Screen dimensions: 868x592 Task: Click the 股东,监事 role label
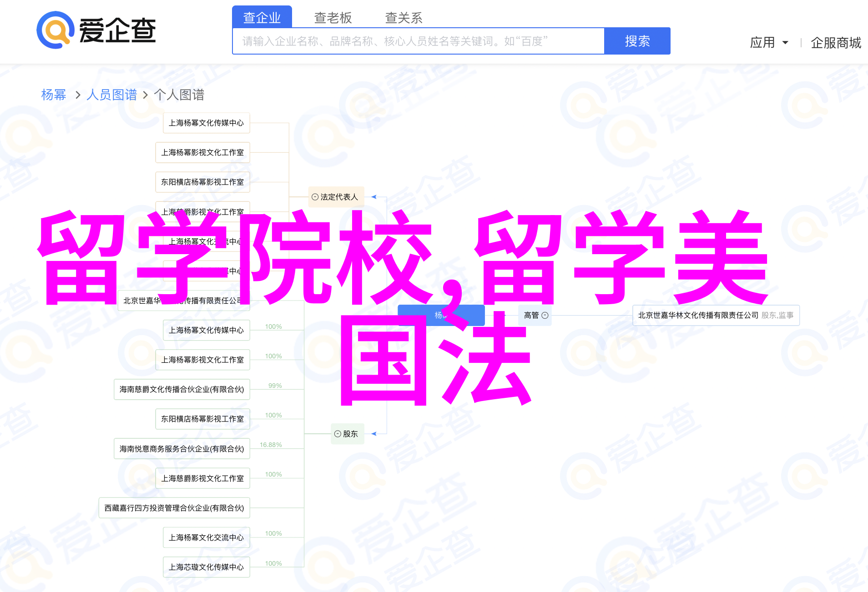pyautogui.click(x=777, y=315)
